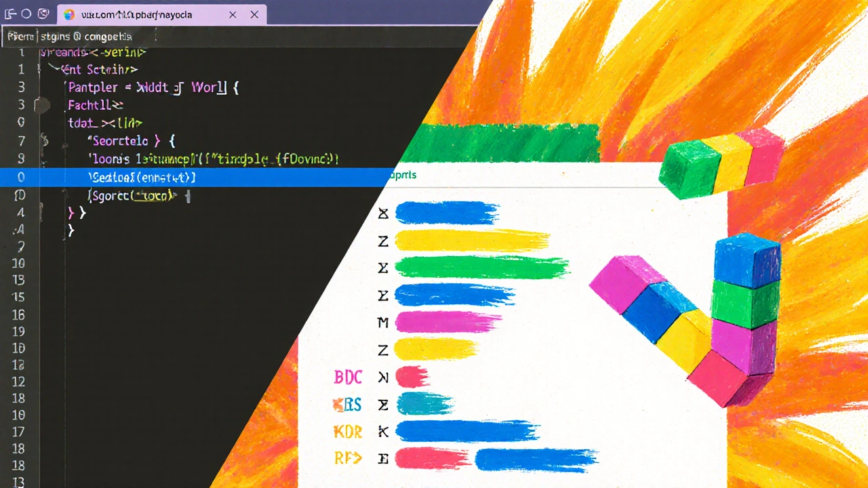Pick the long green crayon bar
Viewport: 868px width, 488px height.
480,268
